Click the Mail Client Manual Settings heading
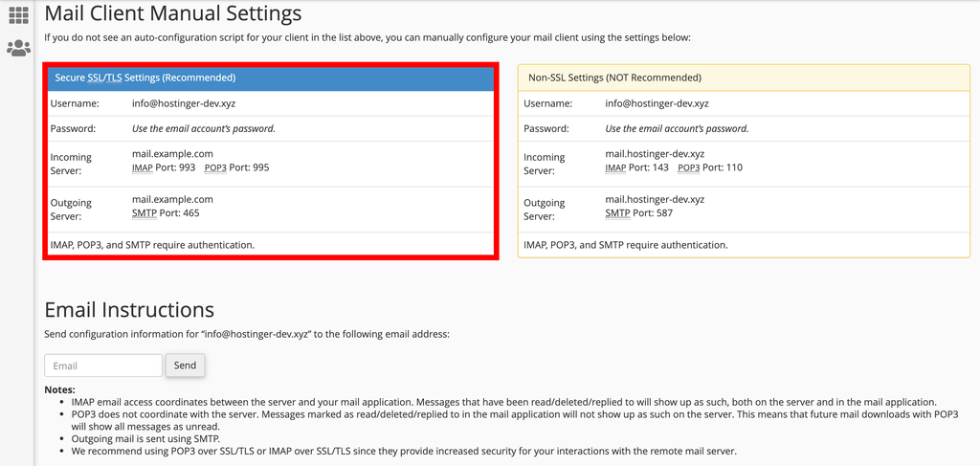The width and height of the screenshot is (980, 466). (172, 13)
